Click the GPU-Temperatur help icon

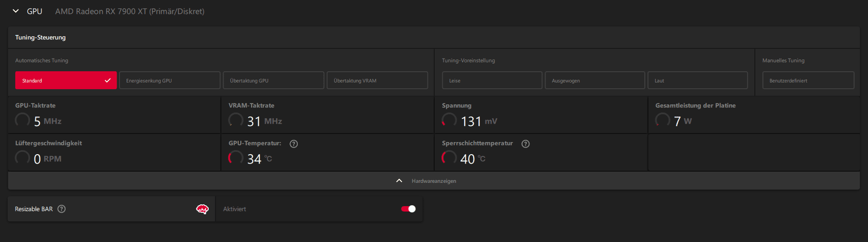[294, 144]
